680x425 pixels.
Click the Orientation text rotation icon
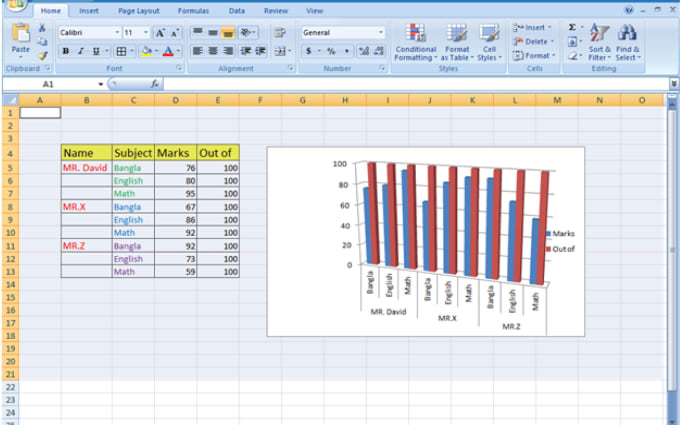pos(248,33)
